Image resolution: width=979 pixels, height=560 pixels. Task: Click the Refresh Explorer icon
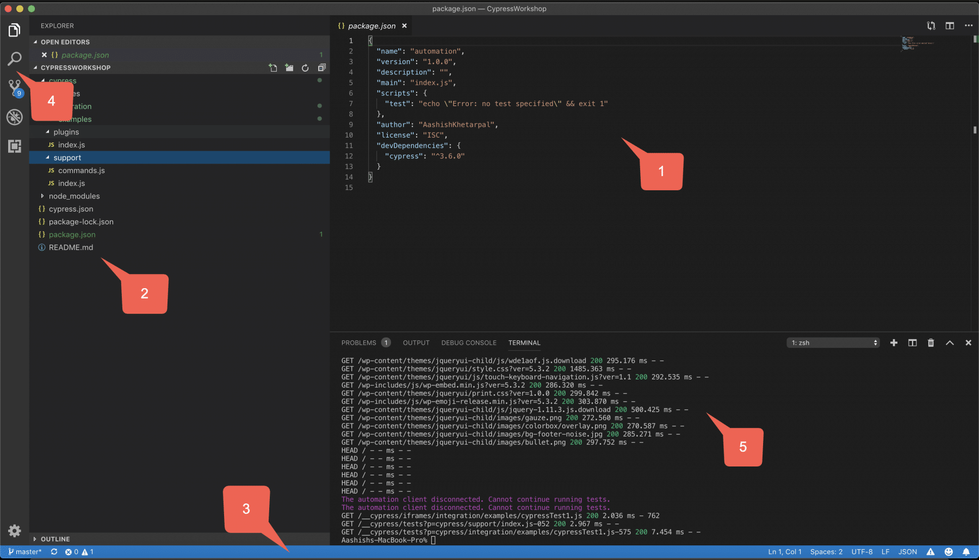tap(305, 68)
